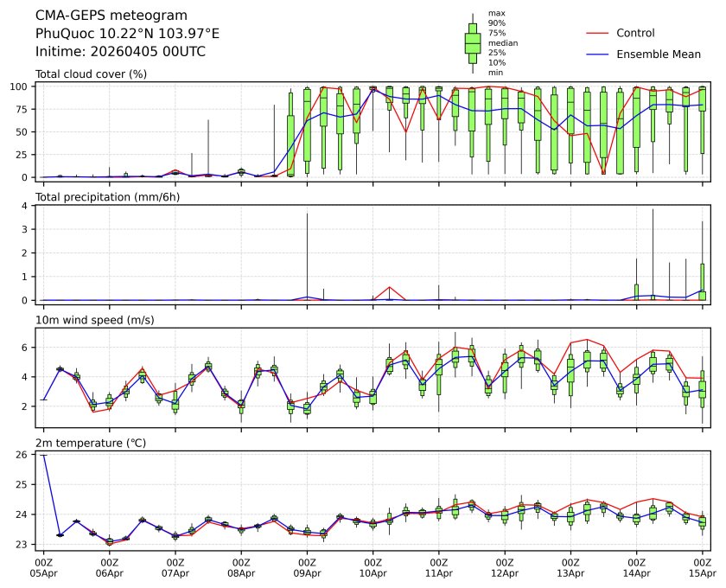Image resolution: width=726 pixels, height=588 pixels.
Task: Select the Total cloud cover (%) panel title
Action: coord(91,74)
